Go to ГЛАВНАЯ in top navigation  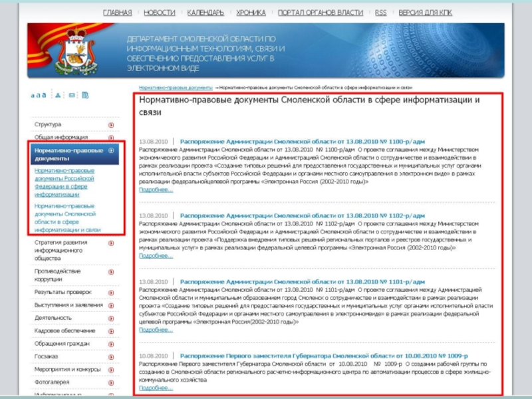point(118,13)
